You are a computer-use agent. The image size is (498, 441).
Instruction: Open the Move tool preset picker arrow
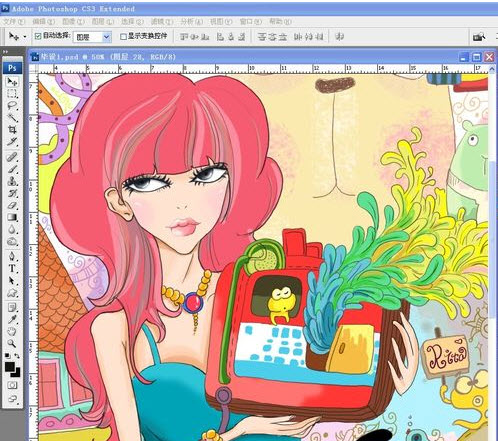click(x=25, y=36)
